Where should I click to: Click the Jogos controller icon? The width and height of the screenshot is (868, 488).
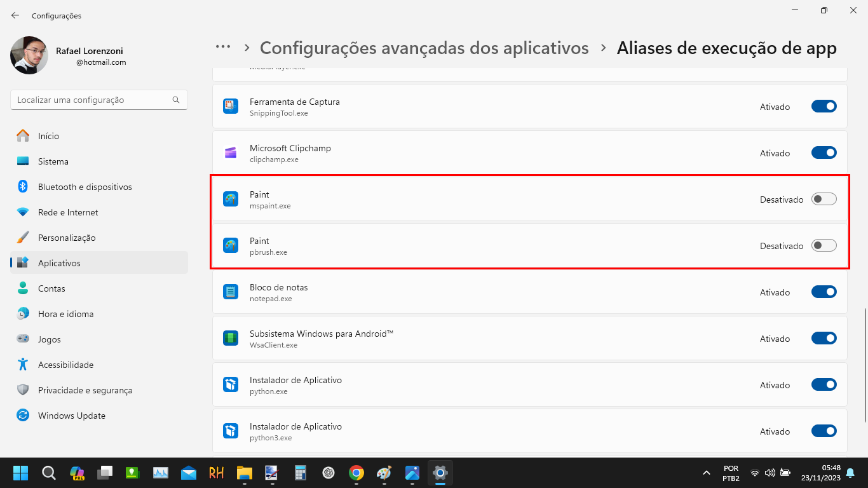23,339
